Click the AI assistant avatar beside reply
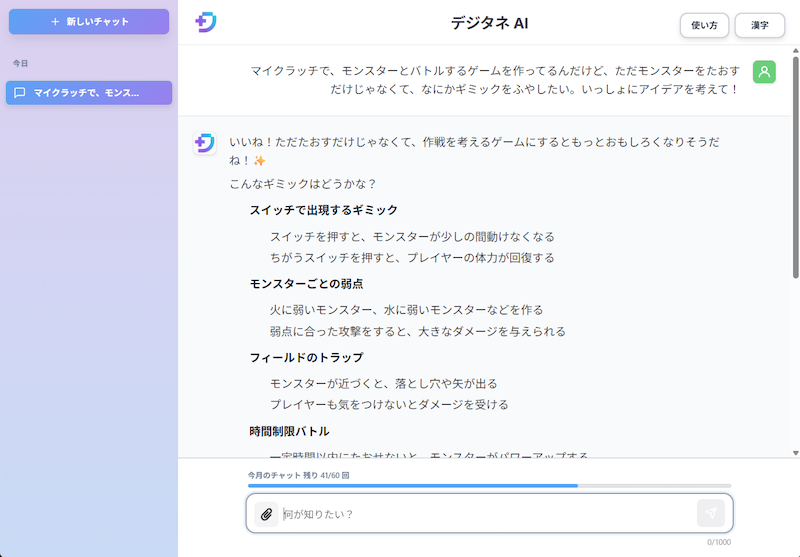This screenshot has width=800, height=557. (x=205, y=143)
